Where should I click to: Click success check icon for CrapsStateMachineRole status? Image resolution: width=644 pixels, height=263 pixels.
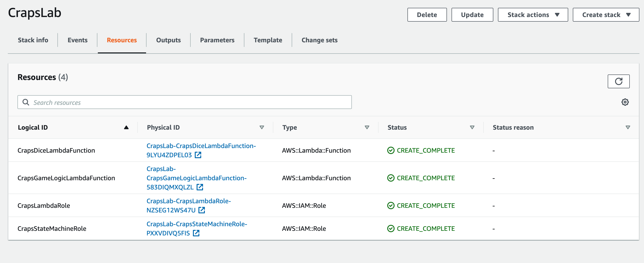391,229
